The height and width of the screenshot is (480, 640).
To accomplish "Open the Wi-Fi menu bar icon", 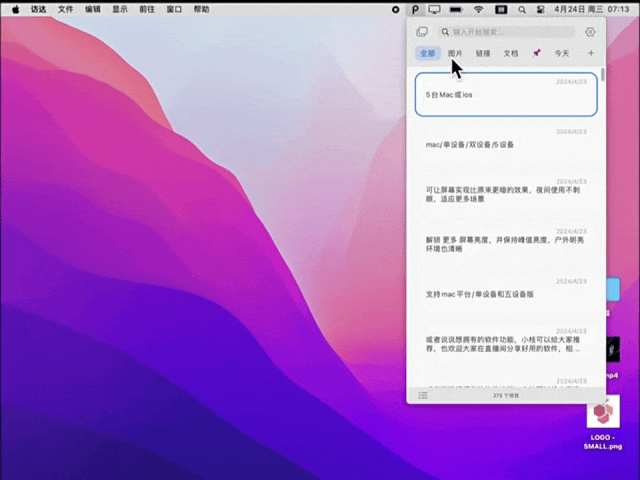I will 479,9.
